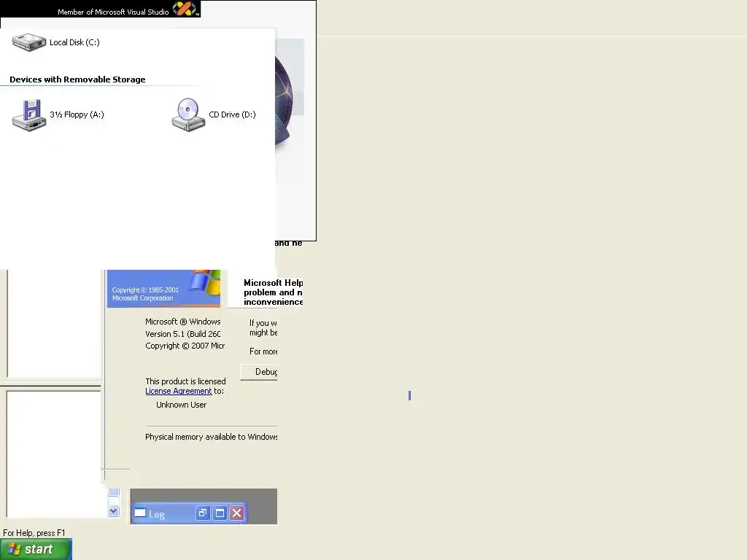Click the "CD Drive (D:)" label text
This screenshot has width=747, height=560.
pos(232,114)
